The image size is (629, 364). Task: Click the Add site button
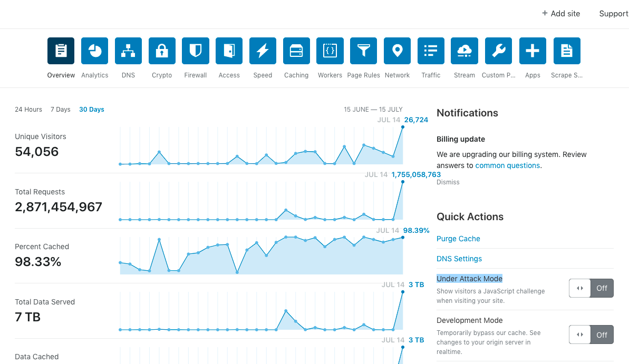pos(561,14)
